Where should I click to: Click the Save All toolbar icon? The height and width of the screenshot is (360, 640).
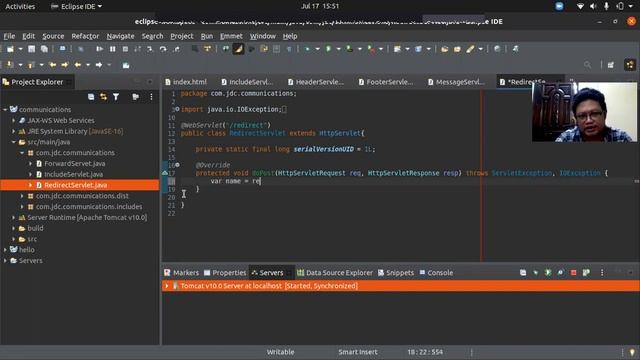44,49
